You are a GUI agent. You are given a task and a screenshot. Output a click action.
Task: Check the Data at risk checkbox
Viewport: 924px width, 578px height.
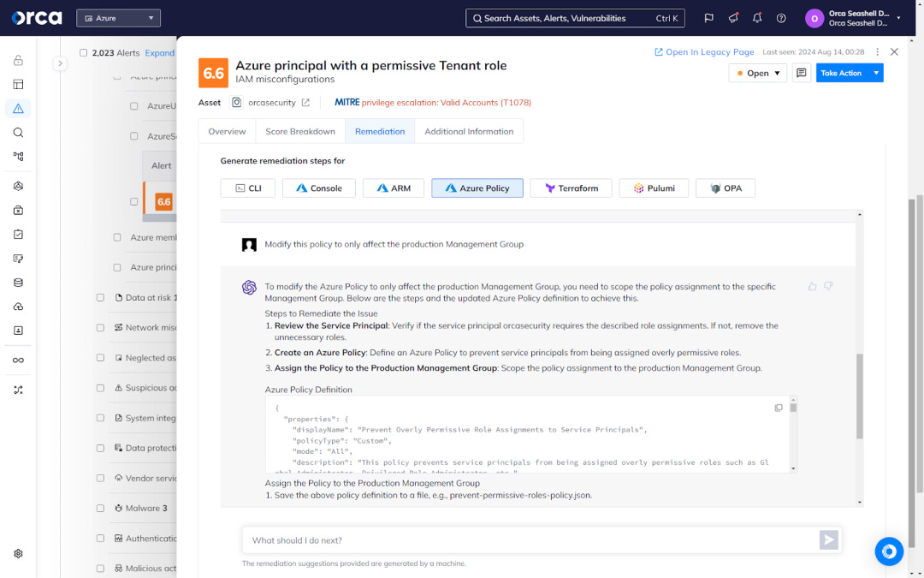pyautogui.click(x=100, y=298)
